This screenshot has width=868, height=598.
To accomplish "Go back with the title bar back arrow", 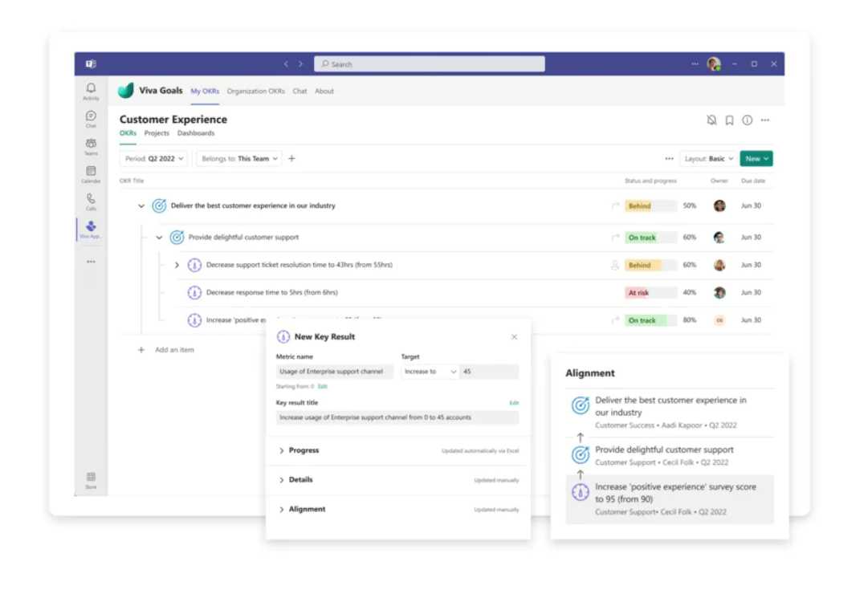I will (x=286, y=64).
